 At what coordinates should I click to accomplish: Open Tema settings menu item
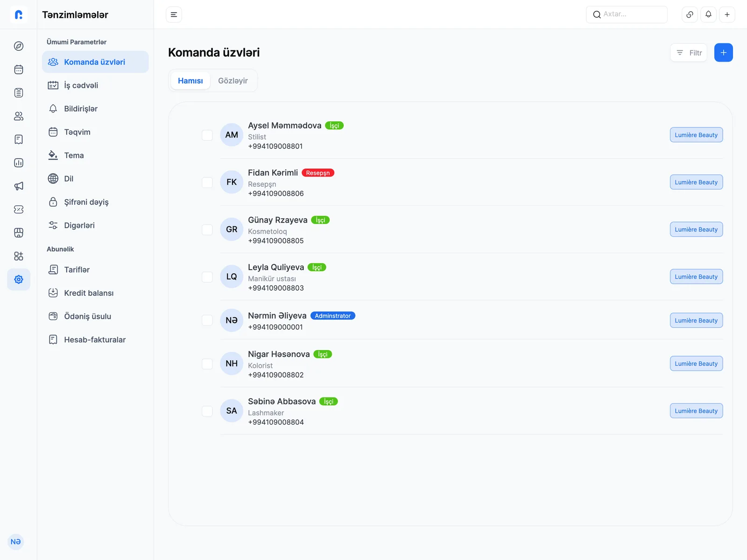95,155
